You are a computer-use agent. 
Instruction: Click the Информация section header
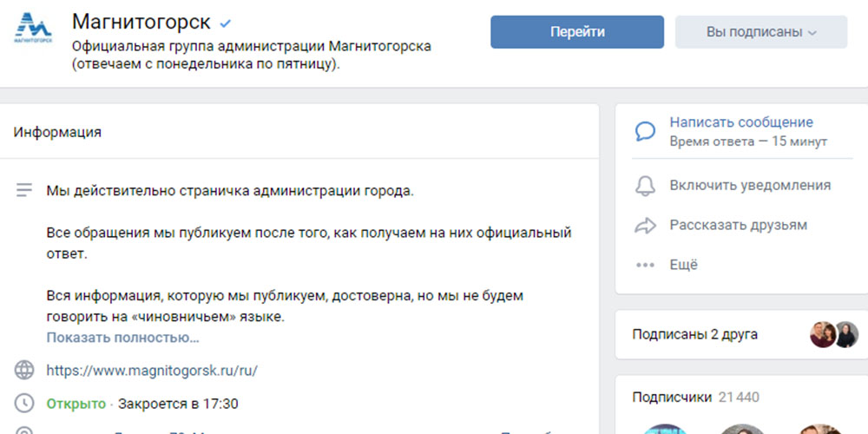click(x=57, y=132)
